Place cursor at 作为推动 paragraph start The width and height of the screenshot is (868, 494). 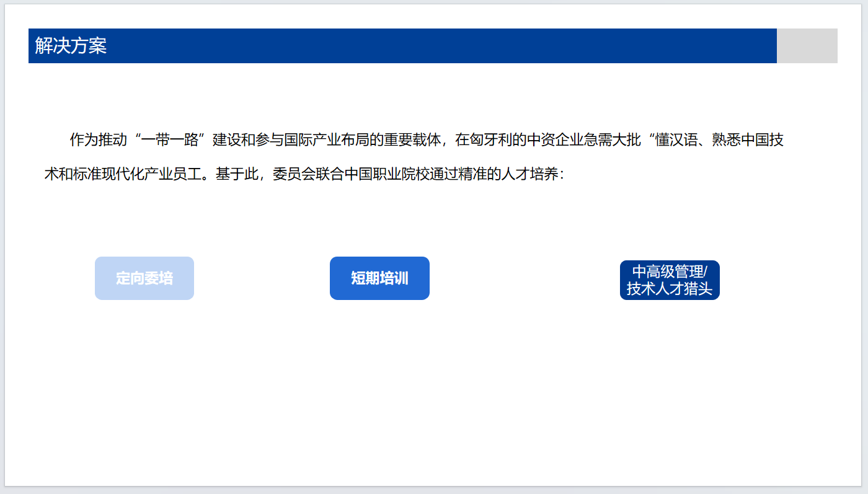click(x=71, y=140)
